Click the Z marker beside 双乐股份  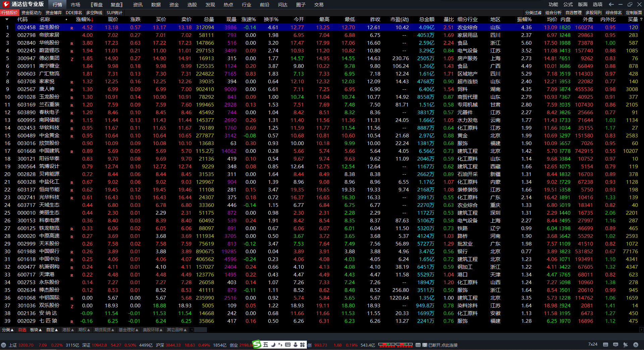coord(72,306)
